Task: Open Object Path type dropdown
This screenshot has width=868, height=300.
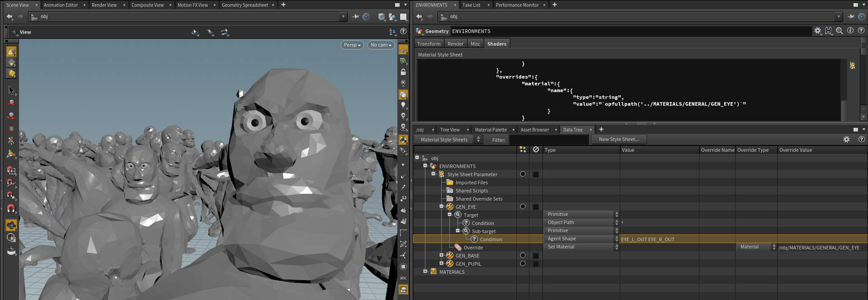Action: click(x=581, y=222)
